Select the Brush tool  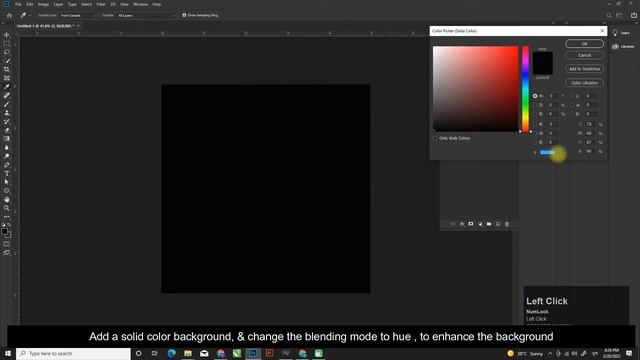pyautogui.click(x=7, y=104)
